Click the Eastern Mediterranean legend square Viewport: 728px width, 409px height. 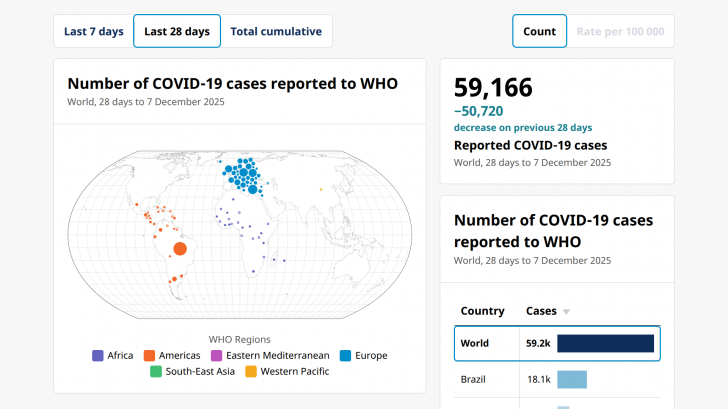(x=216, y=355)
